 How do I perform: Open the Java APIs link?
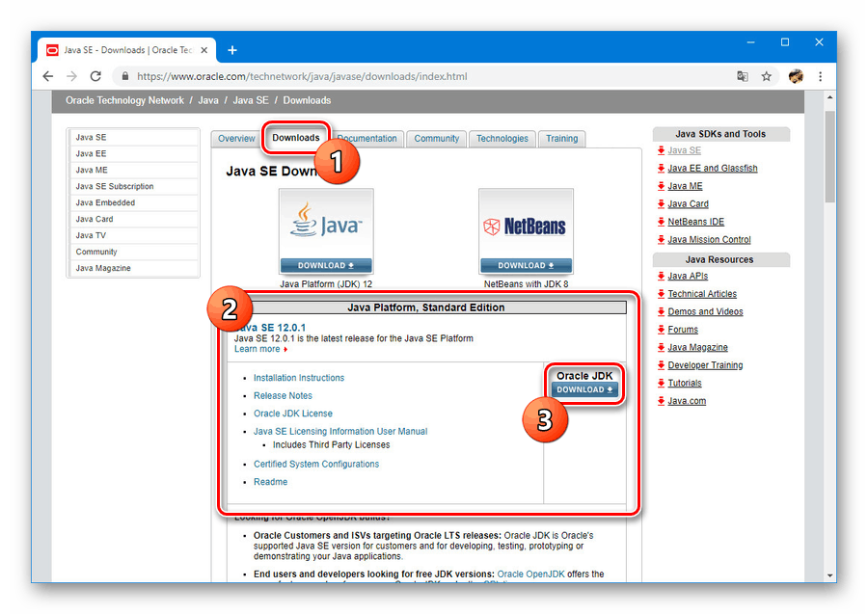point(688,276)
